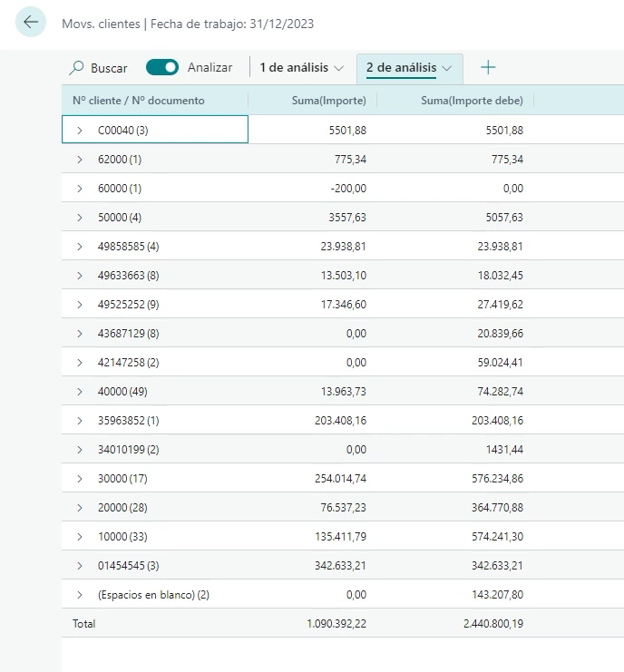Click the Nº cliente / Nº documento header
This screenshot has width=624, height=672.
tap(139, 101)
